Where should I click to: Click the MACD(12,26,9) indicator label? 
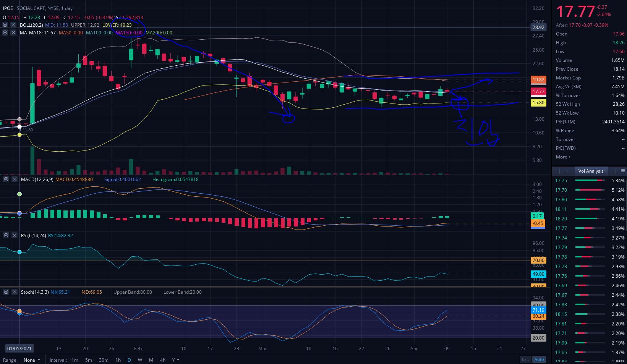click(37, 179)
